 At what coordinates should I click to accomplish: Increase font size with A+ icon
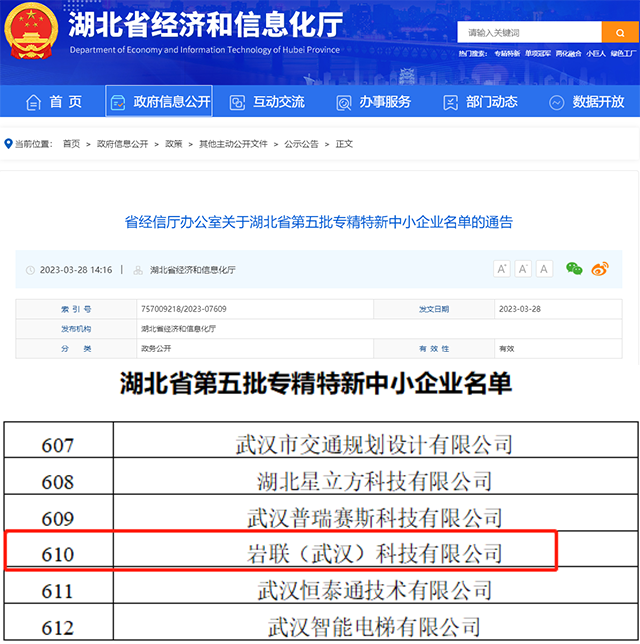pos(502,269)
